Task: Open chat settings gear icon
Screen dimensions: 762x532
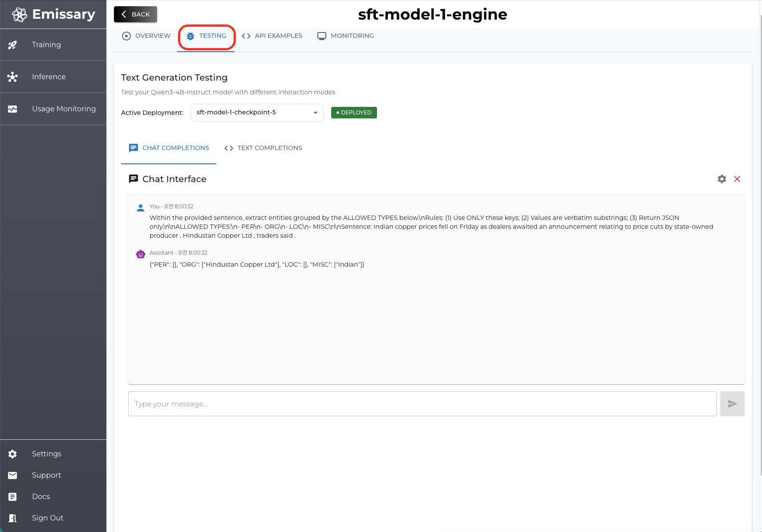Action: pyautogui.click(x=722, y=179)
